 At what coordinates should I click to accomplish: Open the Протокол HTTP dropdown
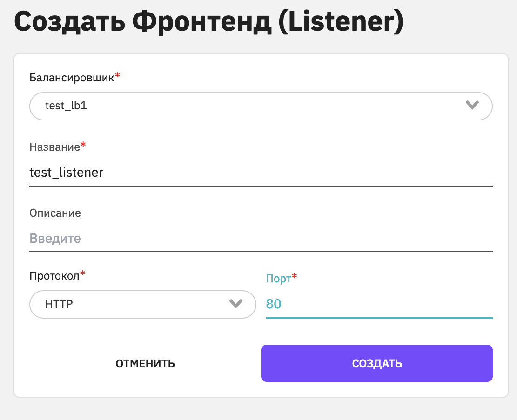[143, 304]
